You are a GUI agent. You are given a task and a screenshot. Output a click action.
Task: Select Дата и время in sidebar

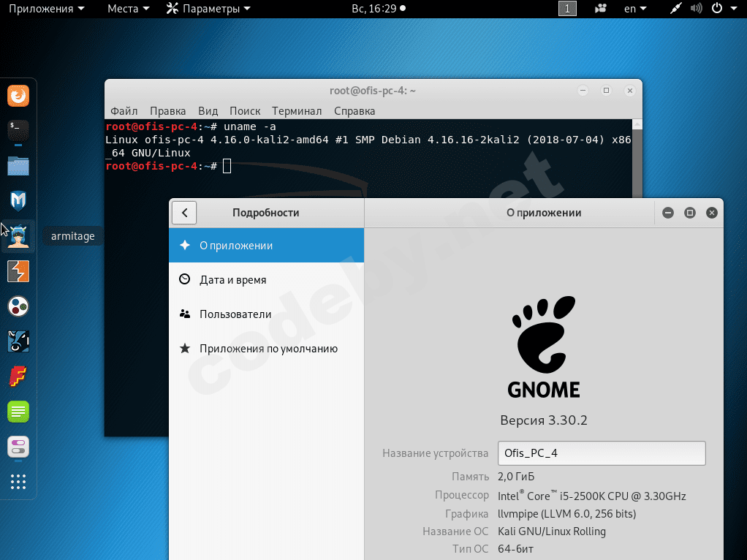point(232,280)
